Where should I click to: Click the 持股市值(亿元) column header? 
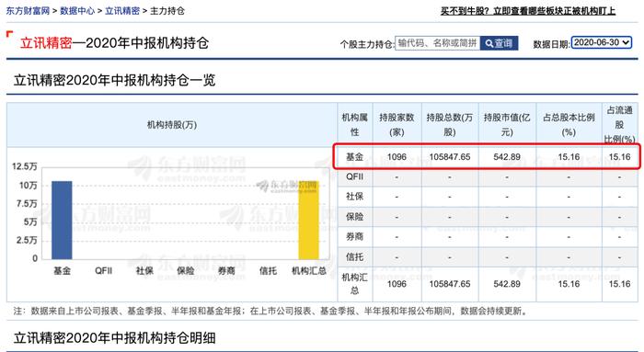[507, 125]
